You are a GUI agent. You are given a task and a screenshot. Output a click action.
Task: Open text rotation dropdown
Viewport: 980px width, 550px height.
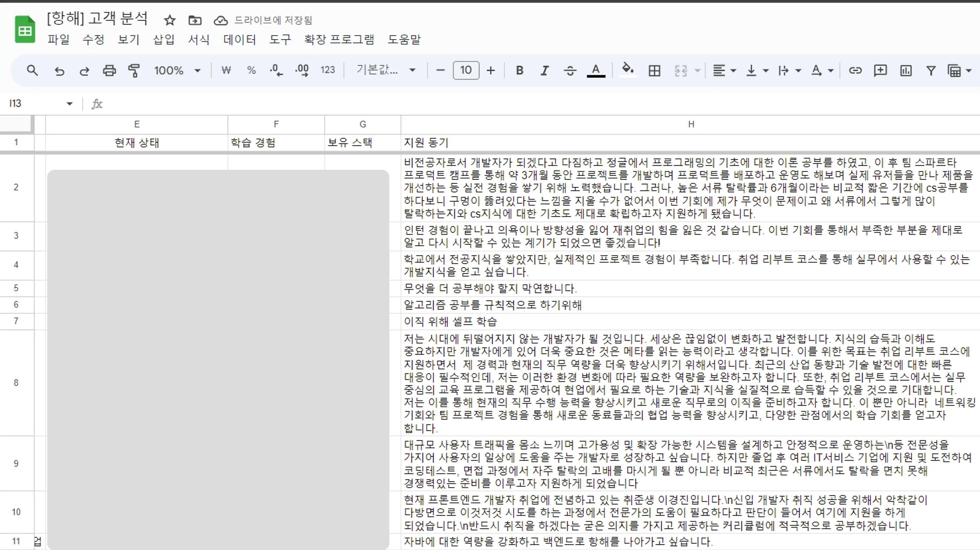pyautogui.click(x=822, y=71)
